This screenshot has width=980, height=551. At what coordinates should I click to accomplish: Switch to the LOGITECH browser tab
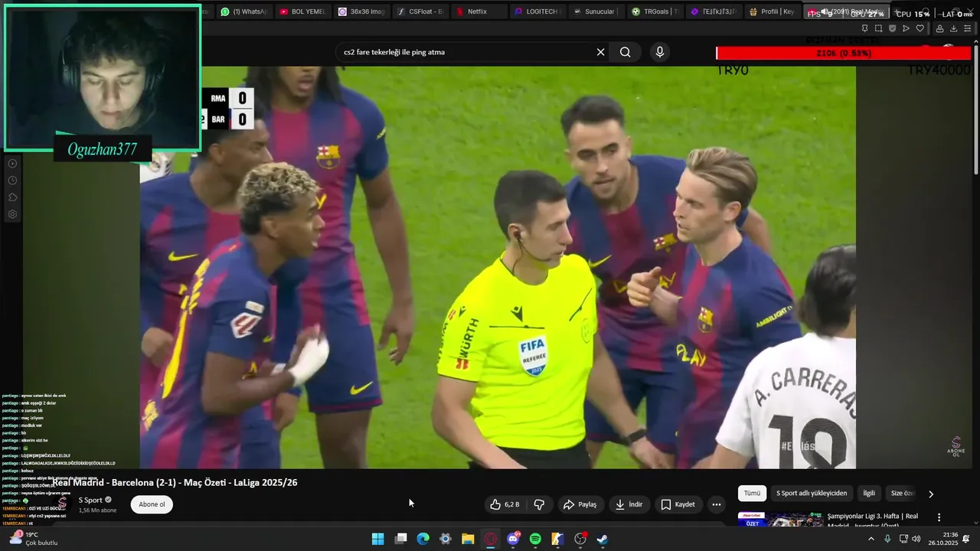537,11
